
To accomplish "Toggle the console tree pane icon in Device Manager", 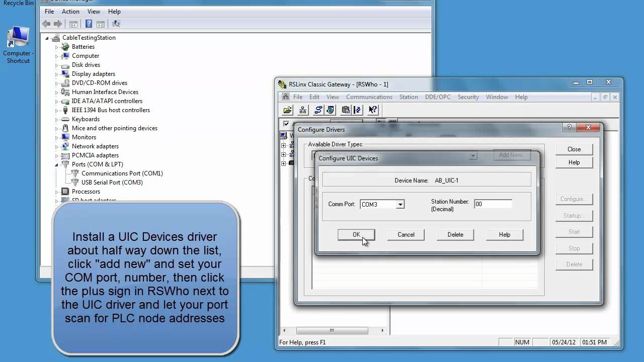I will tap(73, 24).
